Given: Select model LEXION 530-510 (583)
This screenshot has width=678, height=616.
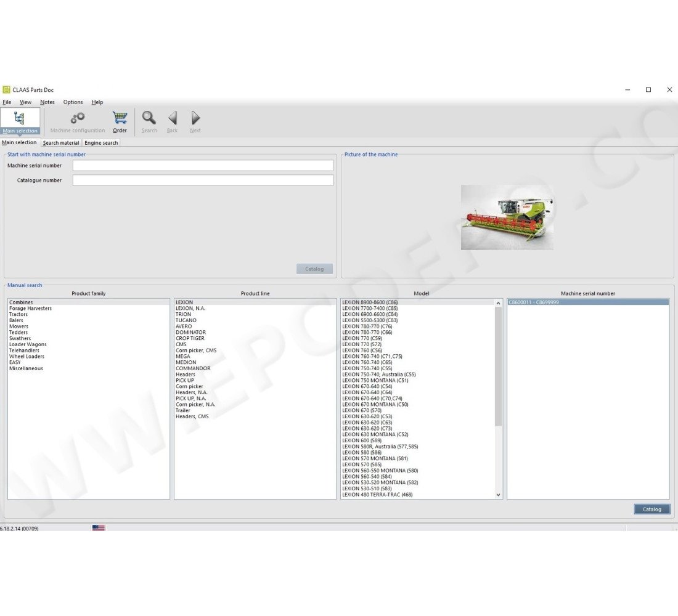Looking at the screenshot, I should pyautogui.click(x=418, y=489).
